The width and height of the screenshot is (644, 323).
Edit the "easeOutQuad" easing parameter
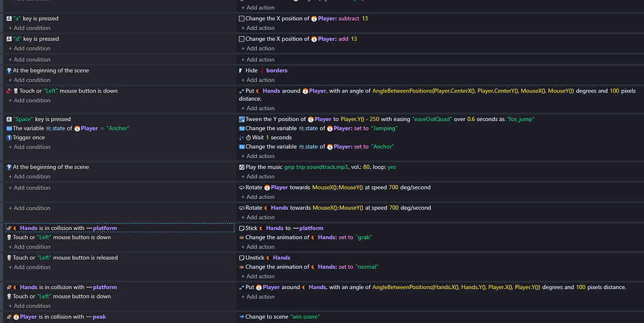click(x=432, y=119)
